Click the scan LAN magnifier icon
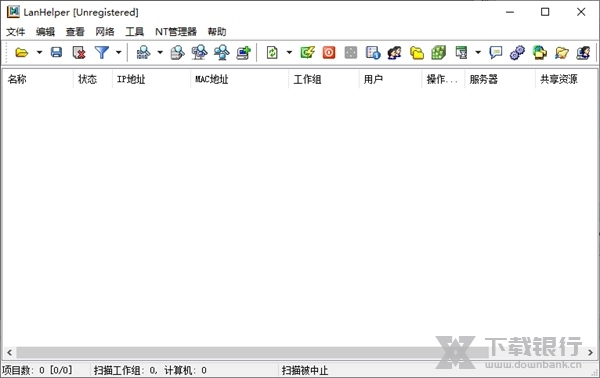 tap(143, 52)
